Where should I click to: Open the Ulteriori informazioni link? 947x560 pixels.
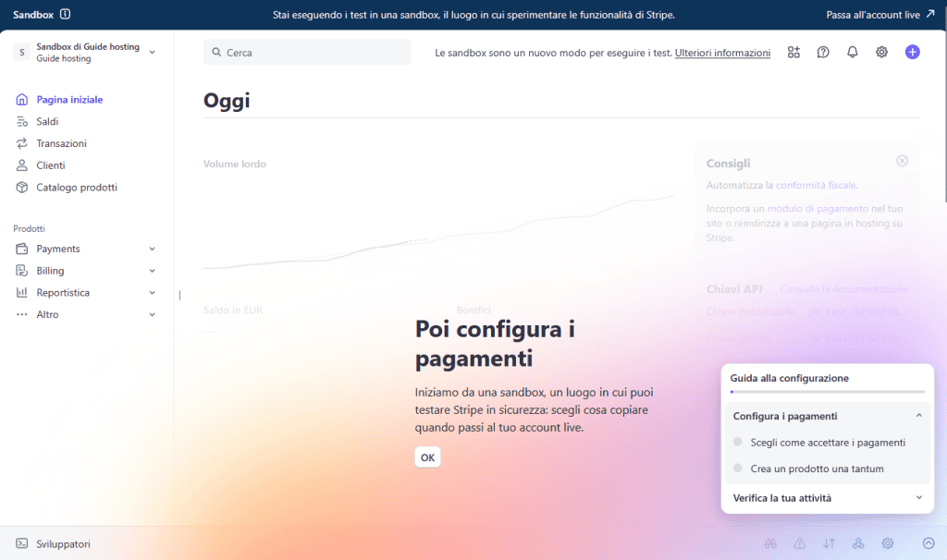(x=722, y=53)
